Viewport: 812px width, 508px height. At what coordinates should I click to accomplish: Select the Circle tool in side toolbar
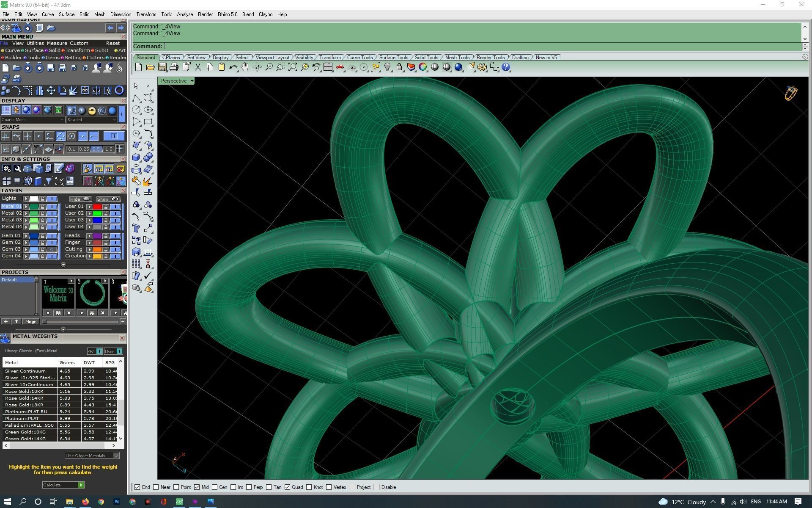pyautogui.click(x=136, y=110)
